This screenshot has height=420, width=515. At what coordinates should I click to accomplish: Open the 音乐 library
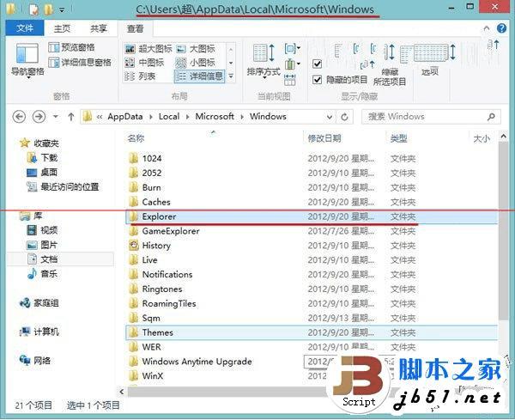(43, 274)
